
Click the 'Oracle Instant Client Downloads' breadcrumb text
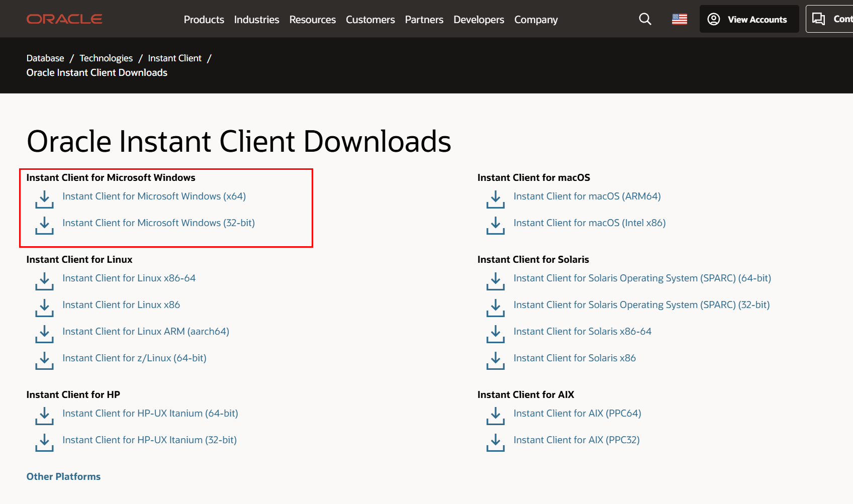coord(97,73)
